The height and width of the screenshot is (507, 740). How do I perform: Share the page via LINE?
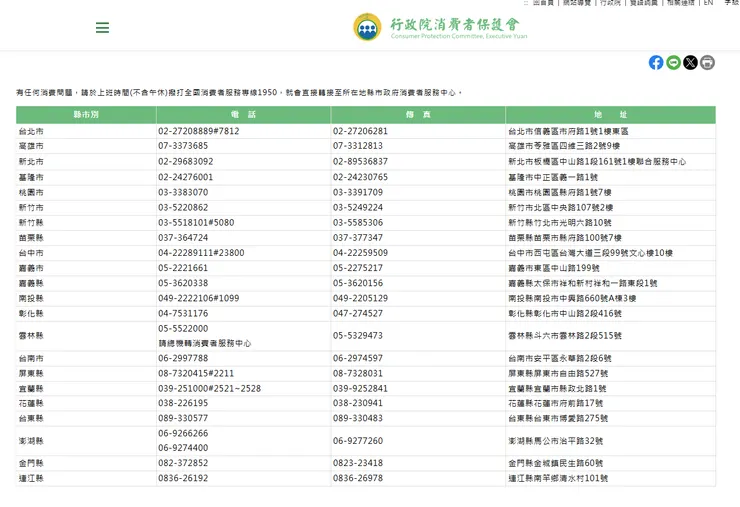pyautogui.click(x=673, y=62)
